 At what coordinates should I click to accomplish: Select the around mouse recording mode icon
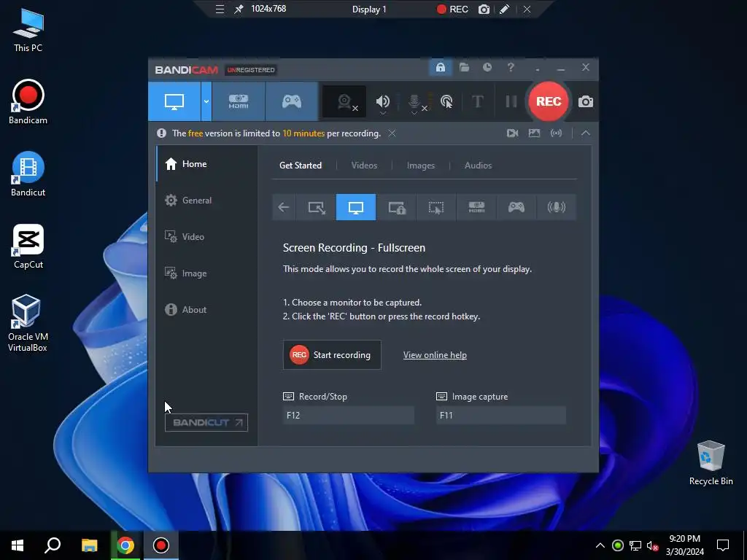click(436, 207)
